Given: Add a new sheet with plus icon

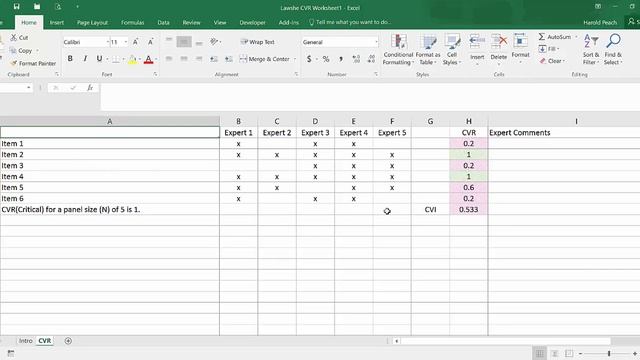Looking at the screenshot, I should [x=68, y=341].
